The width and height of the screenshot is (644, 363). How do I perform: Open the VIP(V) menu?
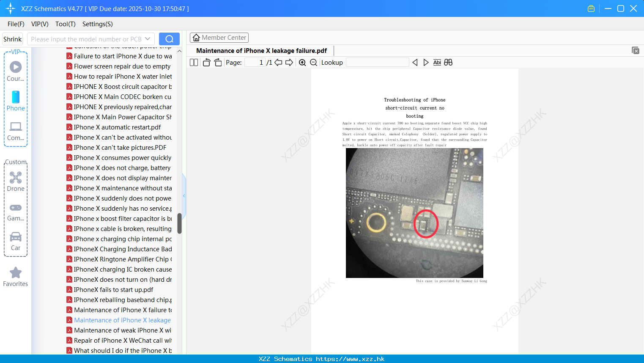(40, 24)
